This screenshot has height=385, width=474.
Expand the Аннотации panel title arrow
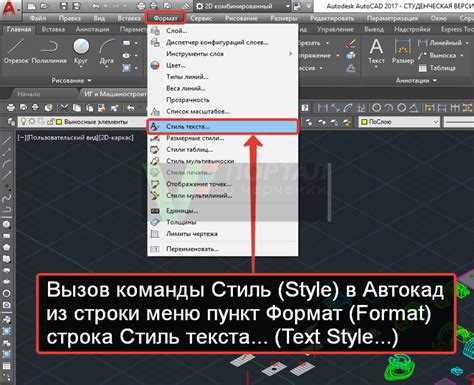click(x=435, y=80)
